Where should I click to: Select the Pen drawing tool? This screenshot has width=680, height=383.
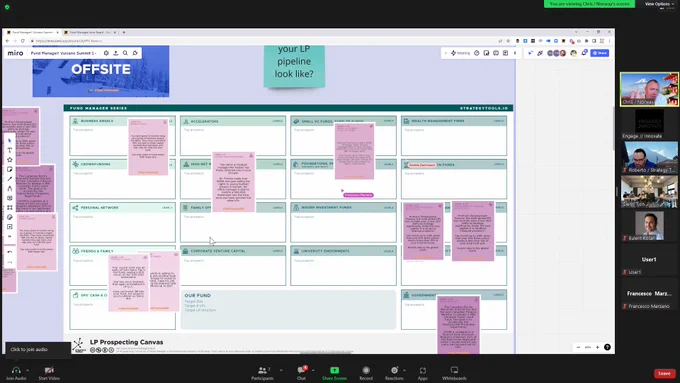[10, 188]
